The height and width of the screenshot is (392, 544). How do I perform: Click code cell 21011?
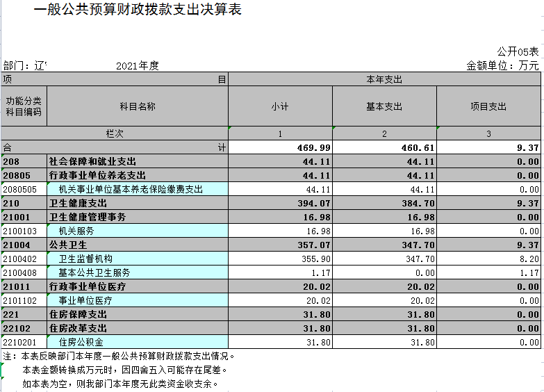pos(24,286)
